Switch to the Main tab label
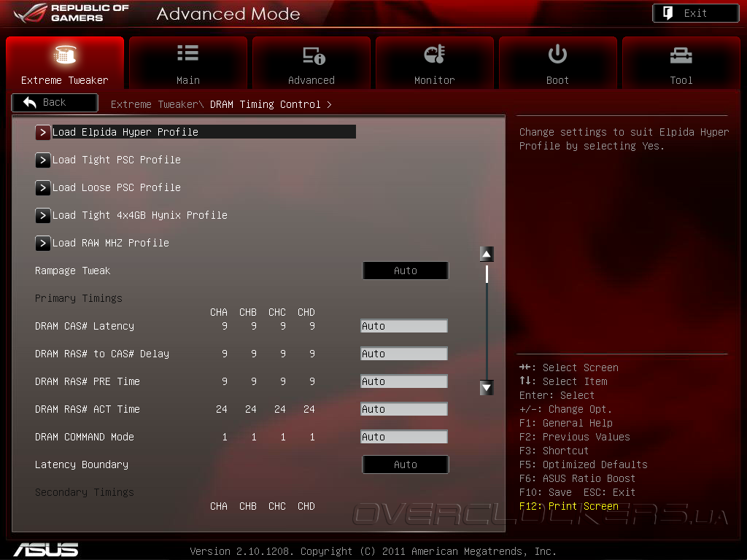 (188, 80)
